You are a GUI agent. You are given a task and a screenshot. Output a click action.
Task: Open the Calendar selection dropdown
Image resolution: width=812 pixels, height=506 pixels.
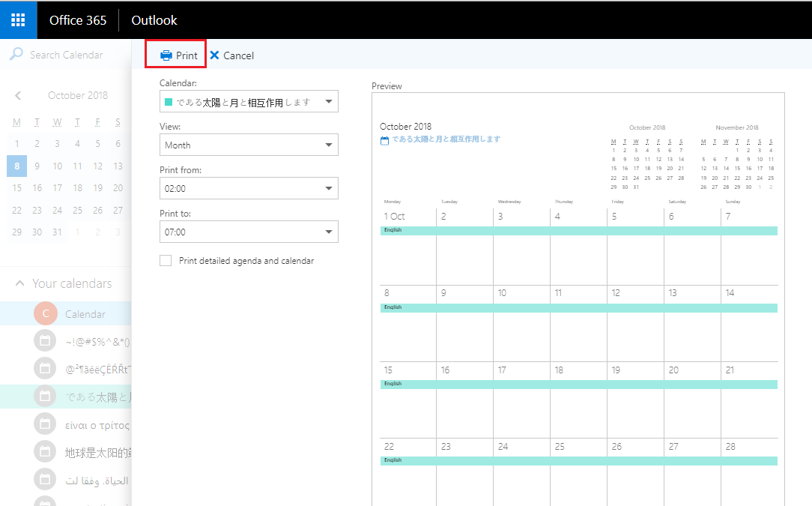point(249,102)
